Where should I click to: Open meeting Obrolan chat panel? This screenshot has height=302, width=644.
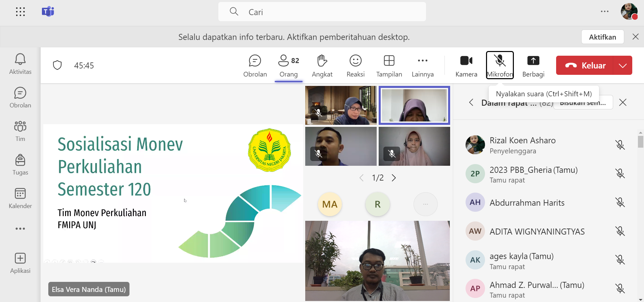click(255, 66)
